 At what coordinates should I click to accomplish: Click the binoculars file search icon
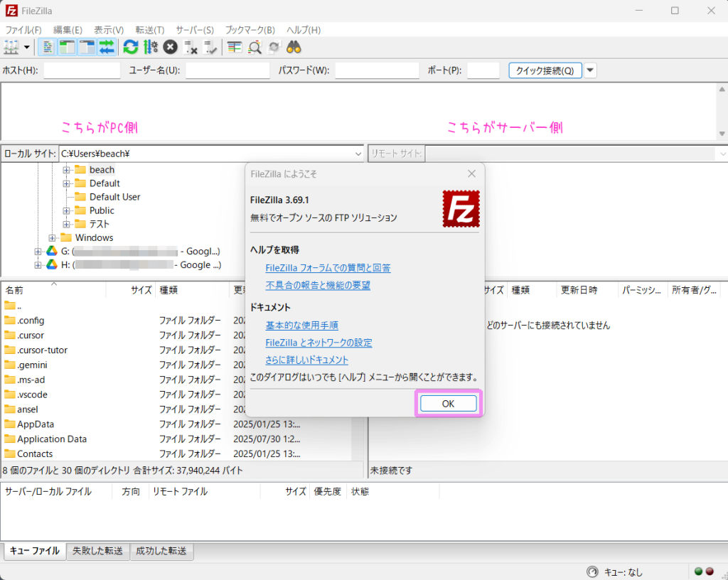[x=294, y=48]
